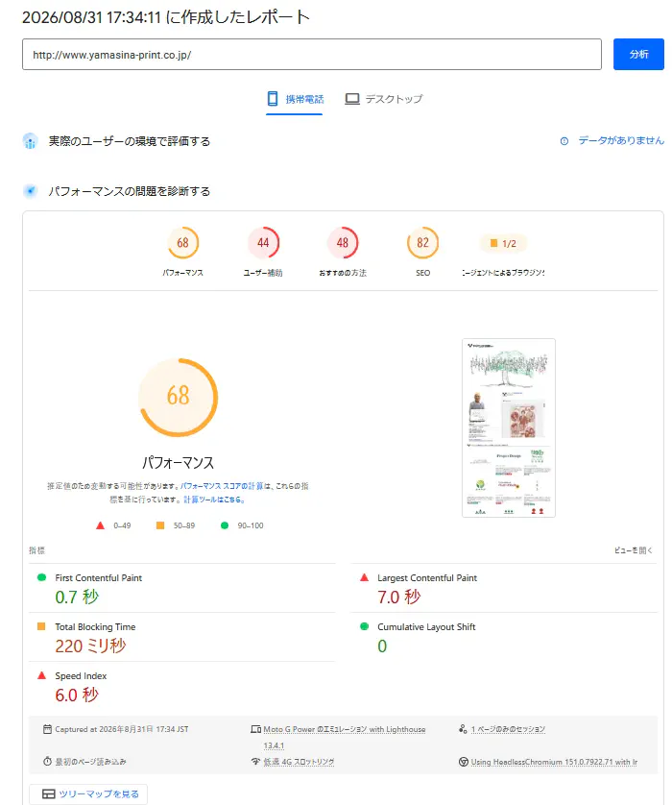Click the Total Blocking Time label
672x805 pixels.
click(95, 627)
